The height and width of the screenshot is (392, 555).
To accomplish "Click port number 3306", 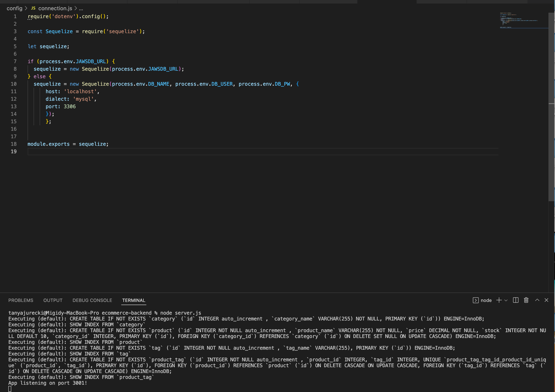I will [x=70, y=107].
